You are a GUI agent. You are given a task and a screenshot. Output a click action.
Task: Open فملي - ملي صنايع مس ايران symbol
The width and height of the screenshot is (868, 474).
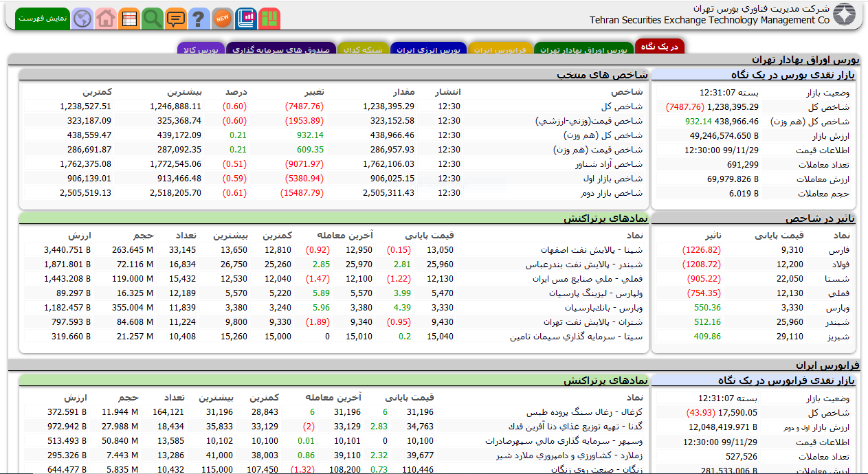pyautogui.click(x=588, y=279)
